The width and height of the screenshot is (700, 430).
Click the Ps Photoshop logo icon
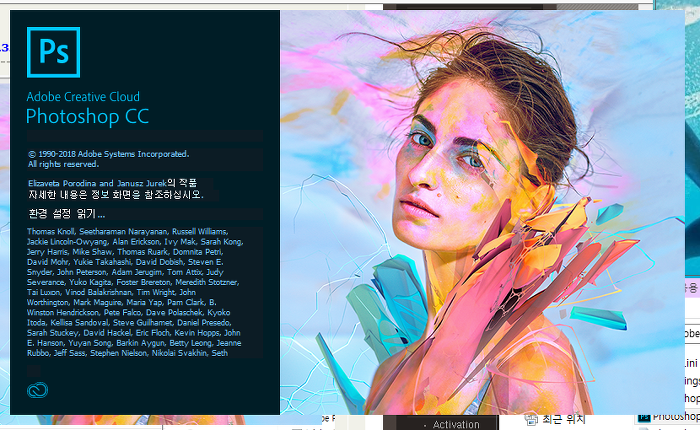[x=54, y=52]
